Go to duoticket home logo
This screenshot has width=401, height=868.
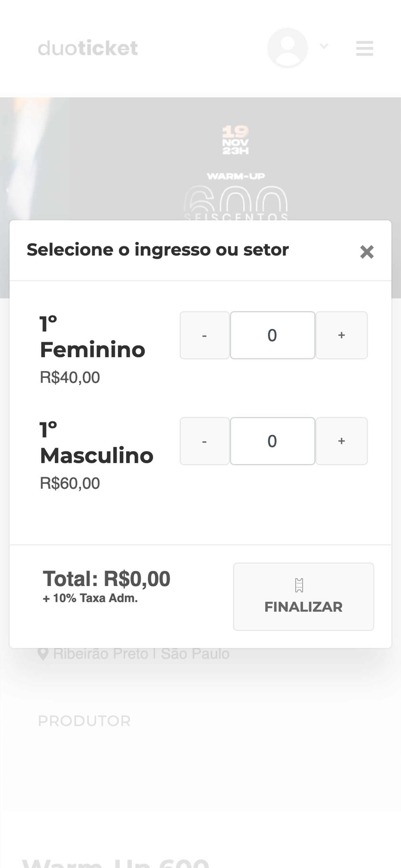[88, 48]
